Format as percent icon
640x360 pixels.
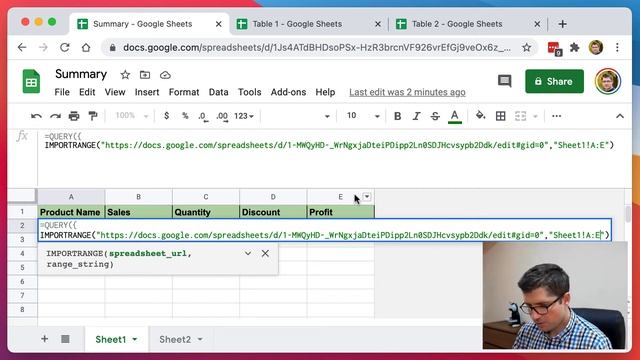coord(185,116)
